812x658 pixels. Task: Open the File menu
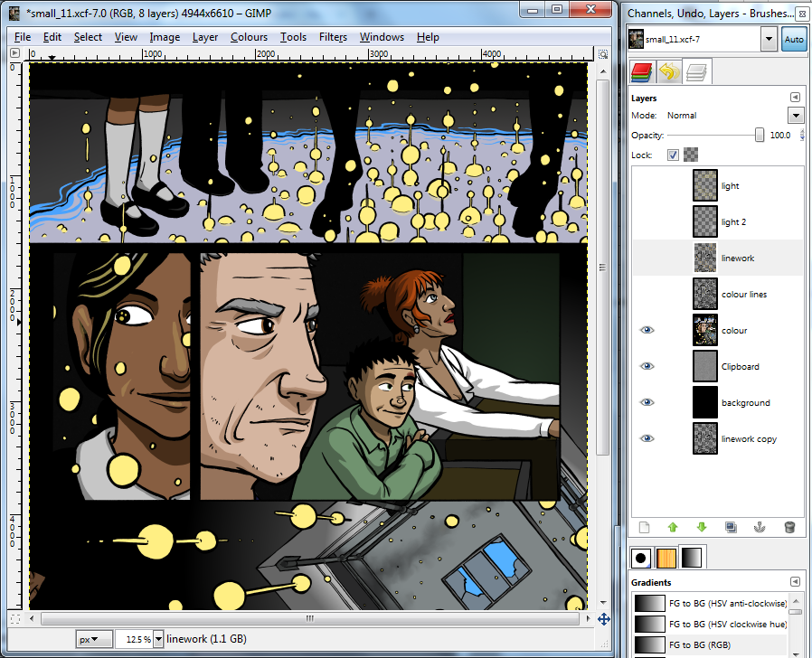pyautogui.click(x=23, y=37)
